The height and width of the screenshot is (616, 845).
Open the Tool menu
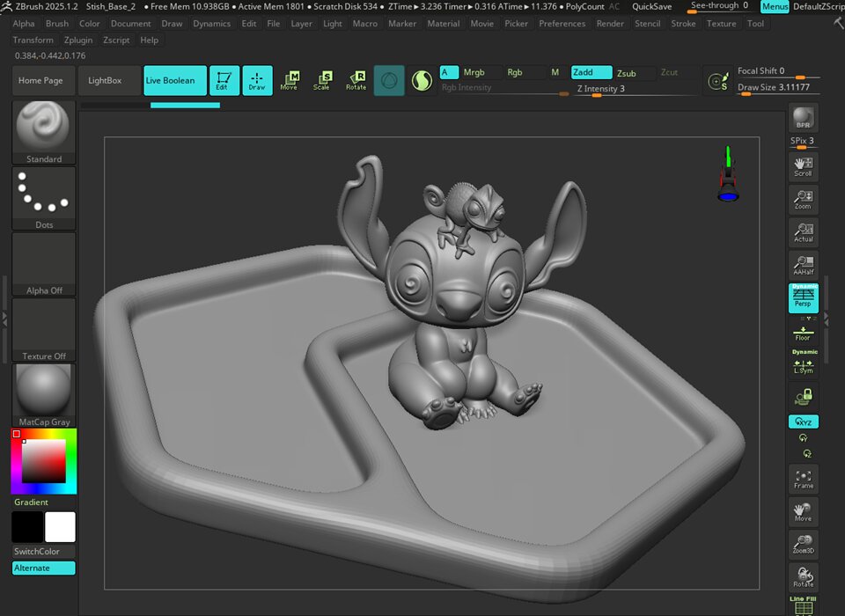point(755,24)
